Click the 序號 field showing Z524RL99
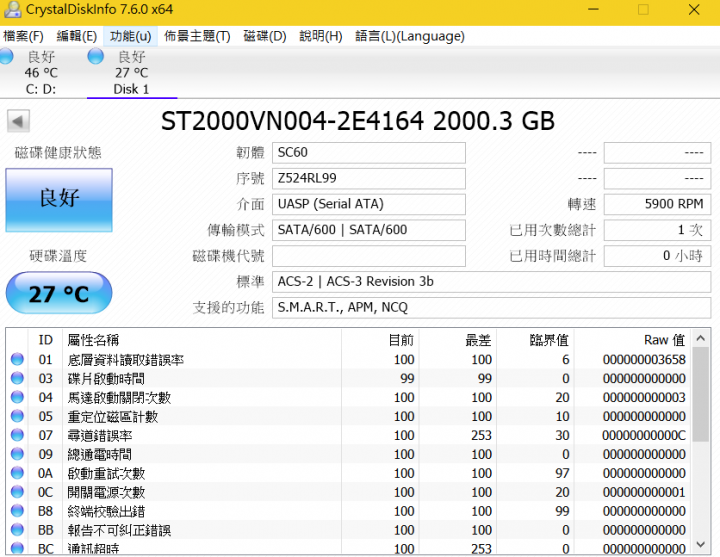Screen dimensions: 720x557 369,178
